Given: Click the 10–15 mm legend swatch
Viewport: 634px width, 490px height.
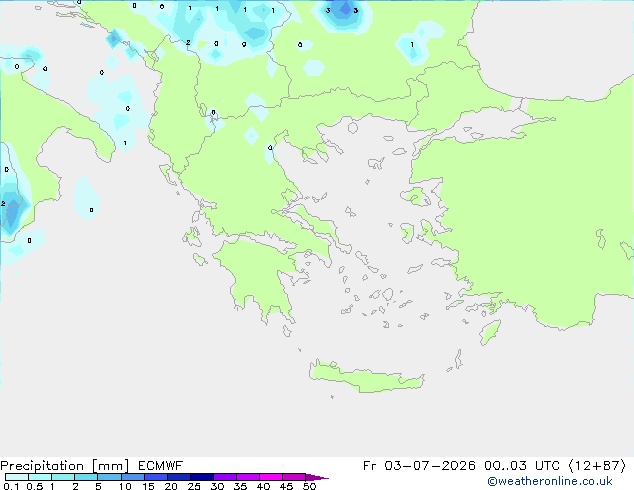Looking at the screenshot, I should click(x=132, y=477).
